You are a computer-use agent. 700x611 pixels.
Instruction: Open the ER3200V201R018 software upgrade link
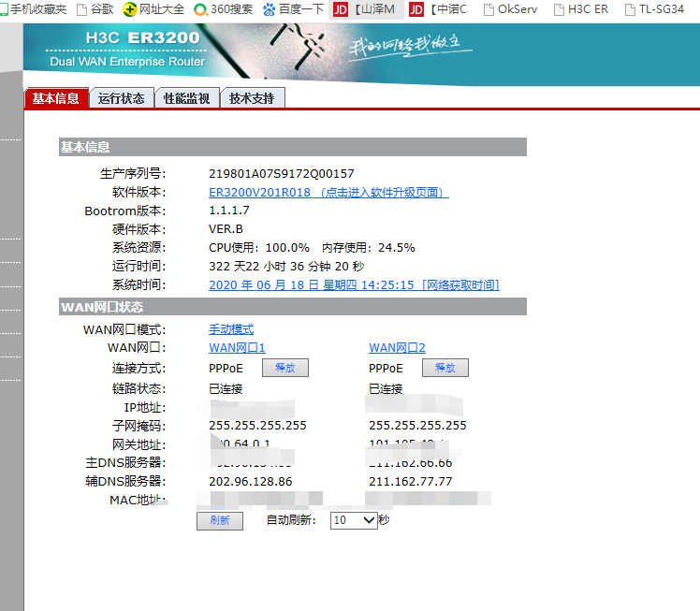pos(328,193)
